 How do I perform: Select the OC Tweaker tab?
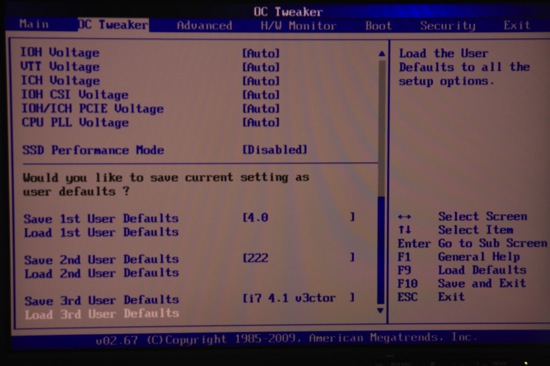click(113, 25)
